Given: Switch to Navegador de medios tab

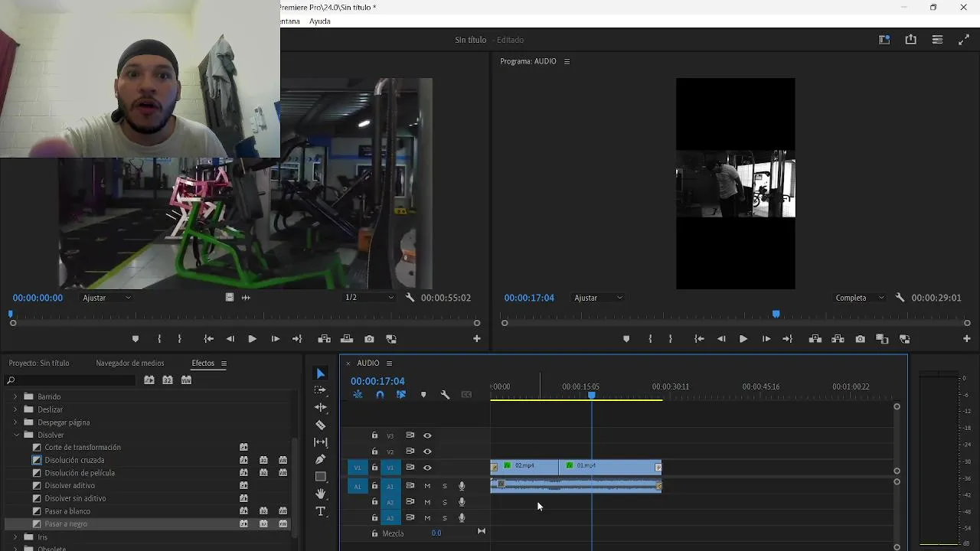Looking at the screenshot, I should [x=129, y=363].
